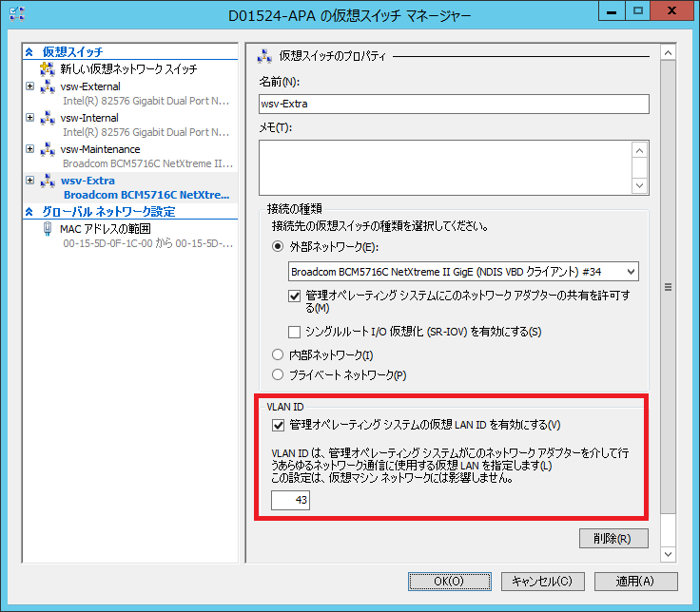Click the Broadcom text under vsw-Maintenance
700x612 pixels.
pos(147,163)
